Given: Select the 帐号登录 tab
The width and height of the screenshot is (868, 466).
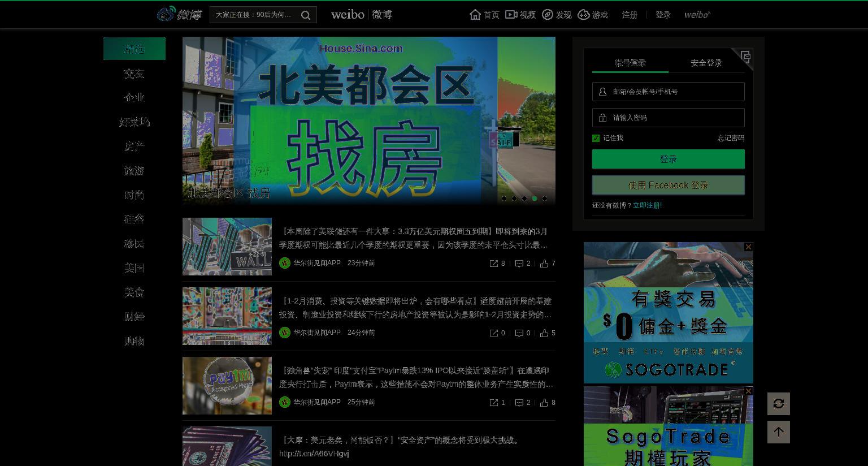Looking at the screenshot, I should coord(630,63).
